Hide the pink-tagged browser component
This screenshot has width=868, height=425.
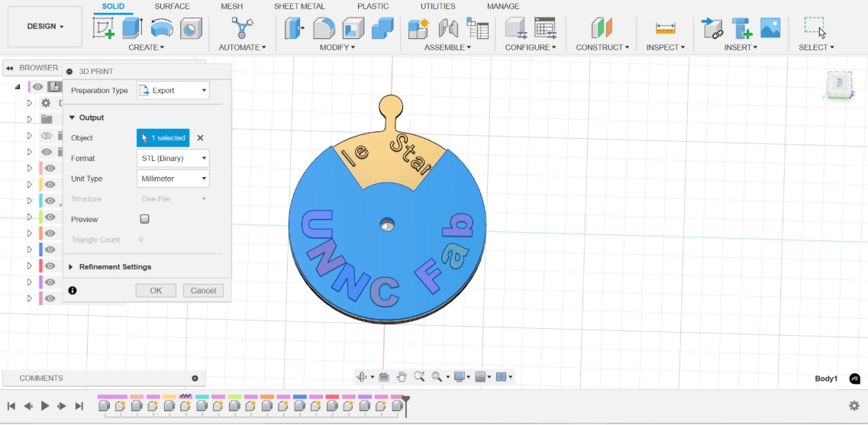point(50,168)
